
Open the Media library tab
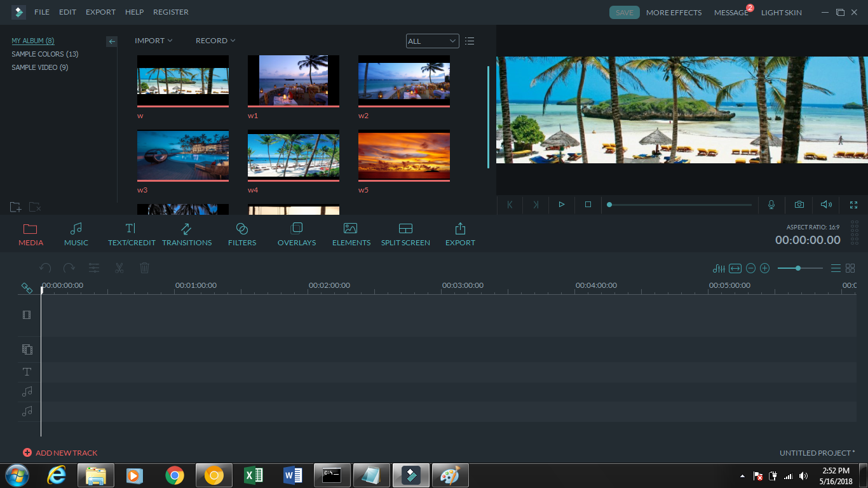pyautogui.click(x=31, y=234)
